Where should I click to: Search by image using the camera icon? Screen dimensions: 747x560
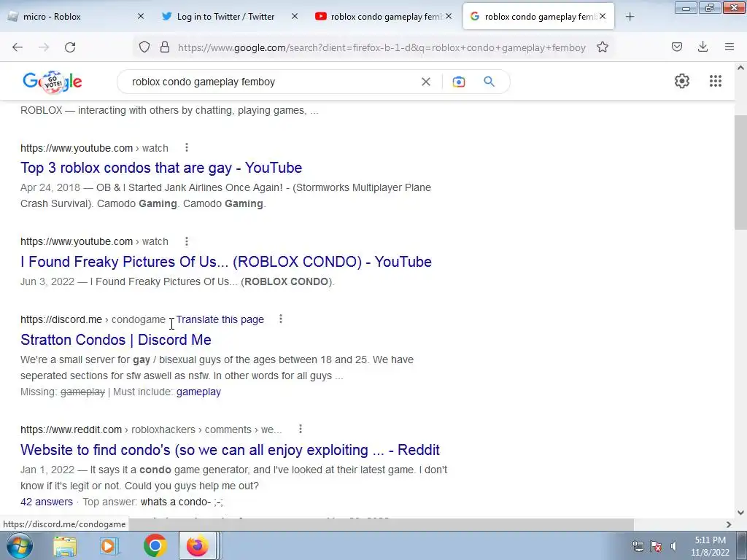point(459,82)
